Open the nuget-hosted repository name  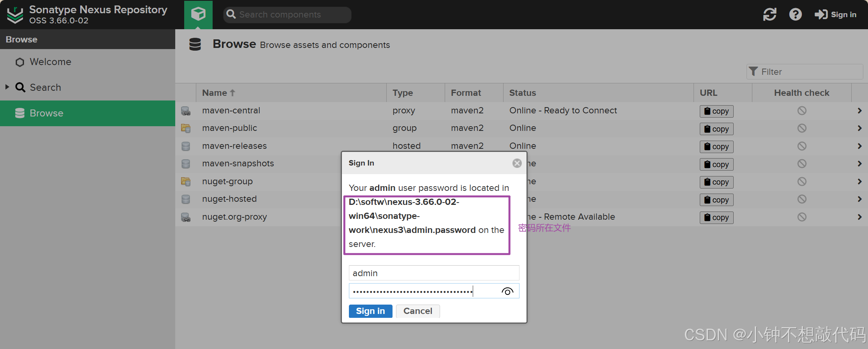pyautogui.click(x=229, y=199)
